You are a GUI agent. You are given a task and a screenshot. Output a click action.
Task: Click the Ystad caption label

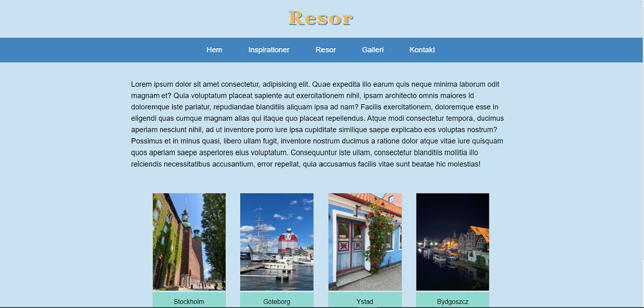tap(365, 302)
